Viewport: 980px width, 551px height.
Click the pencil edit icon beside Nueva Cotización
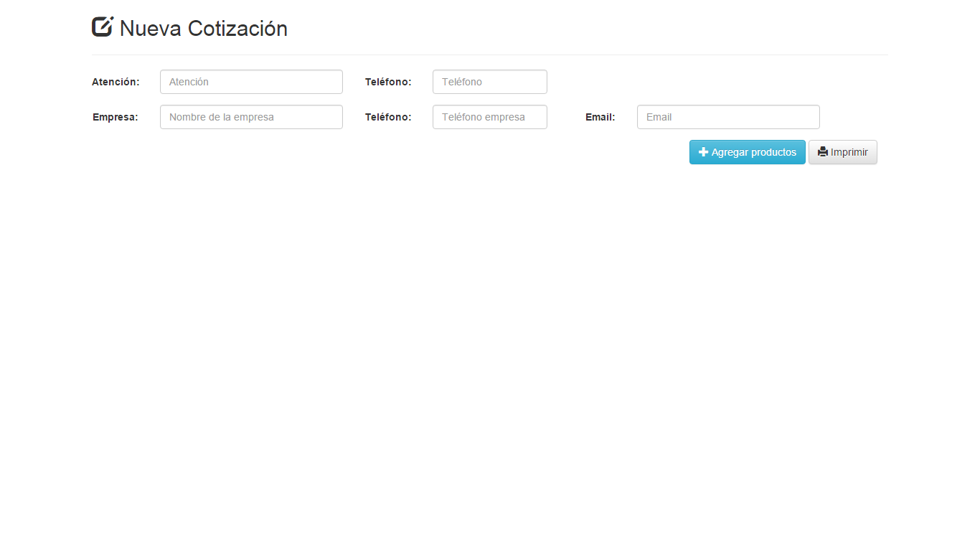(103, 26)
